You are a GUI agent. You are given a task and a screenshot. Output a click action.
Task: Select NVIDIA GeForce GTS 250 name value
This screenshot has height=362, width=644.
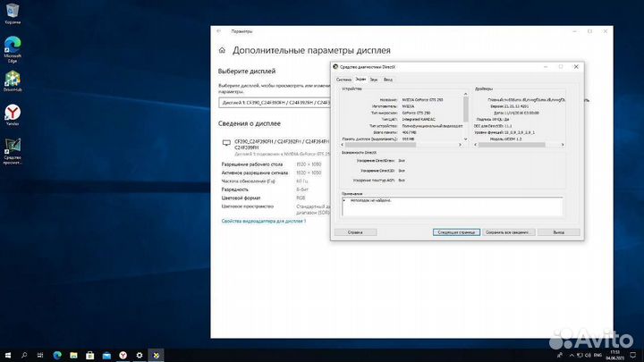point(422,100)
